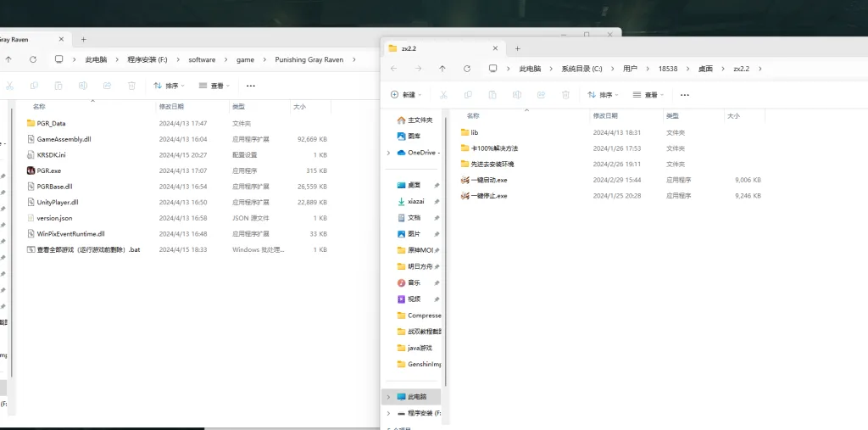Select 查看全部游戏 .bat batch file
The height and width of the screenshot is (430, 868).
coord(84,249)
